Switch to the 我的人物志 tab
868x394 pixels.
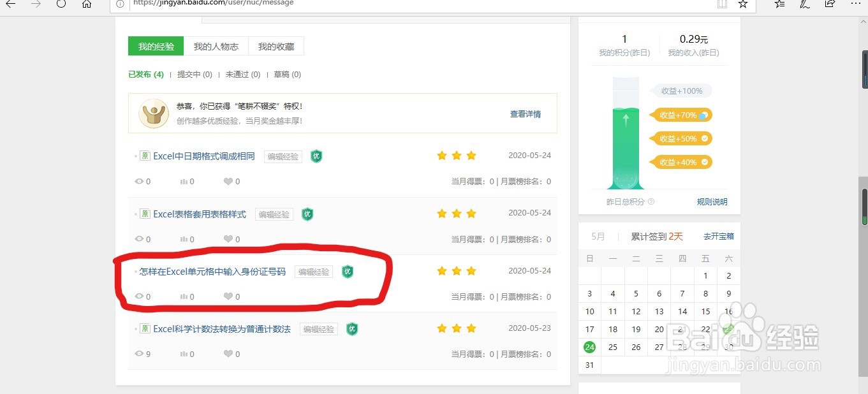(x=217, y=46)
